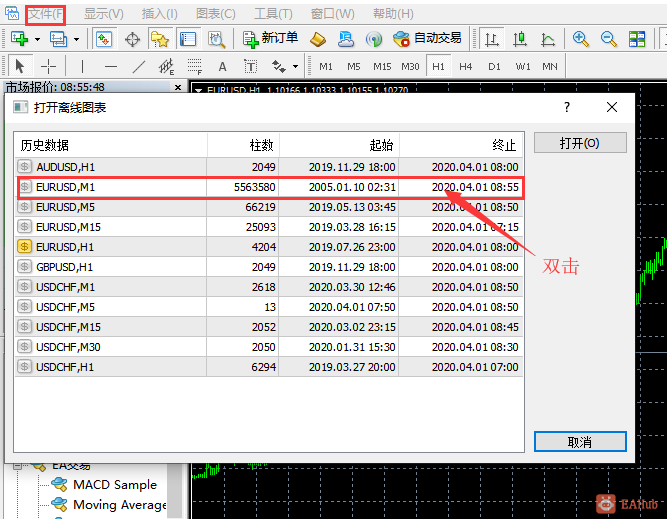The image size is (667, 519).
Task: Switch to candlestick chart icon
Action: point(520,39)
